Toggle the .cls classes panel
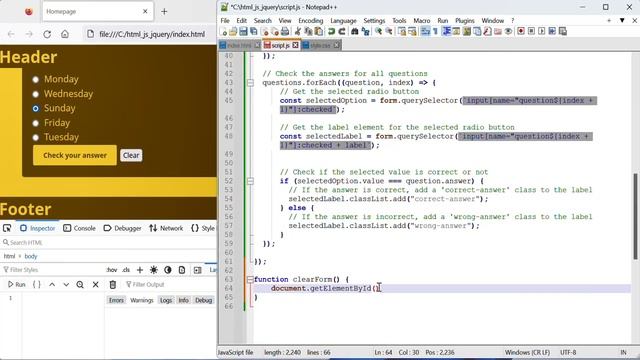The image size is (640, 360). 126,270
